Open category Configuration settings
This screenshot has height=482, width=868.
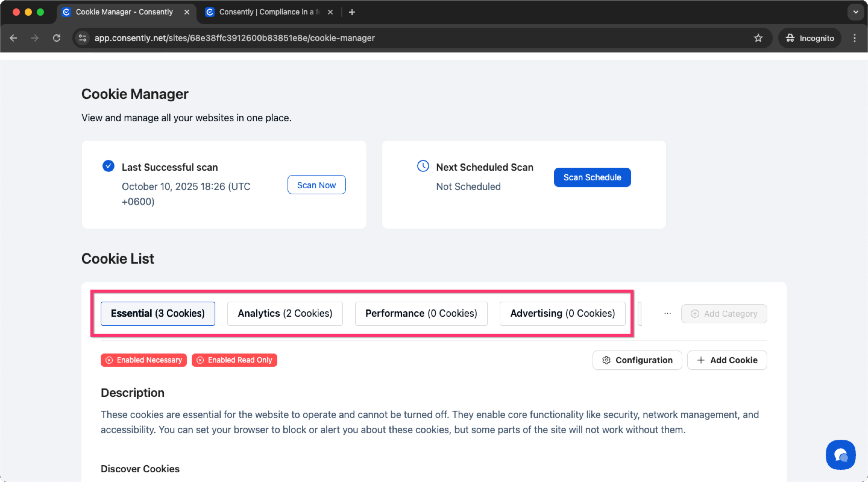(637, 360)
